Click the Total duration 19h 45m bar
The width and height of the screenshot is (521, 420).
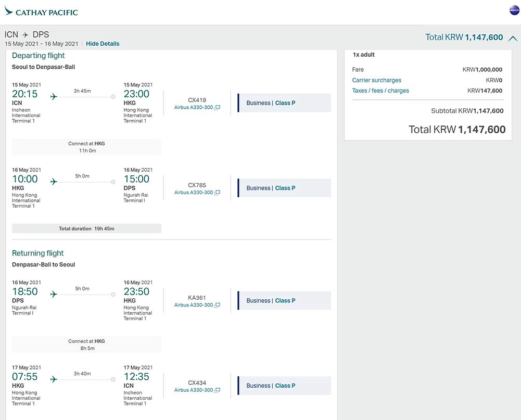click(x=86, y=228)
